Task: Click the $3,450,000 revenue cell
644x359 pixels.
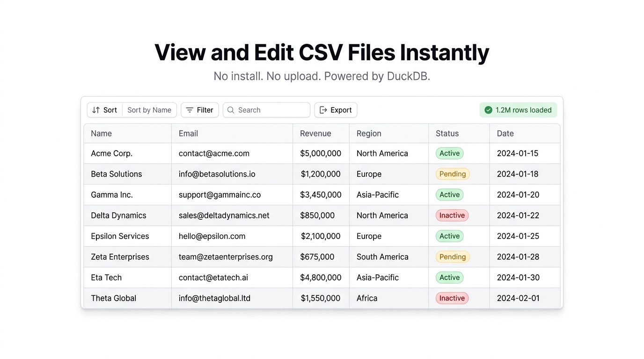Action: point(321,195)
